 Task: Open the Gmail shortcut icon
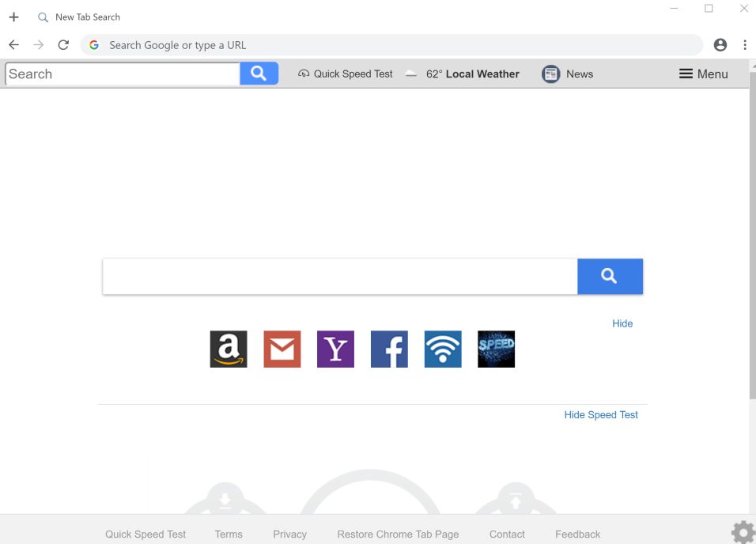[x=282, y=349]
